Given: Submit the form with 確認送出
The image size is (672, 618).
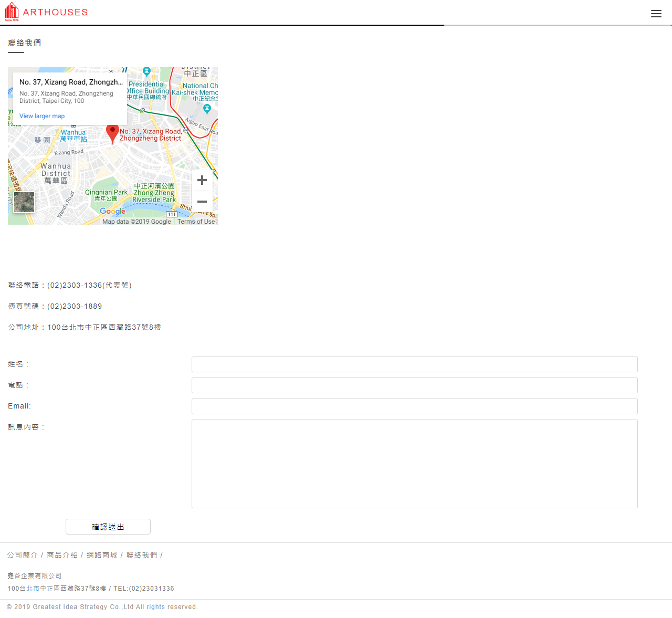Looking at the screenshot, I should click(108, 527).
